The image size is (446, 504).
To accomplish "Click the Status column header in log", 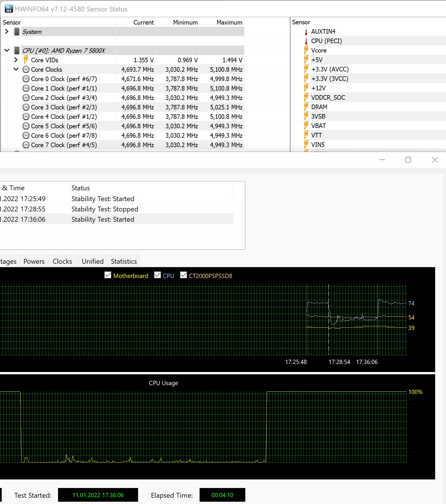I will click(152, 188).
